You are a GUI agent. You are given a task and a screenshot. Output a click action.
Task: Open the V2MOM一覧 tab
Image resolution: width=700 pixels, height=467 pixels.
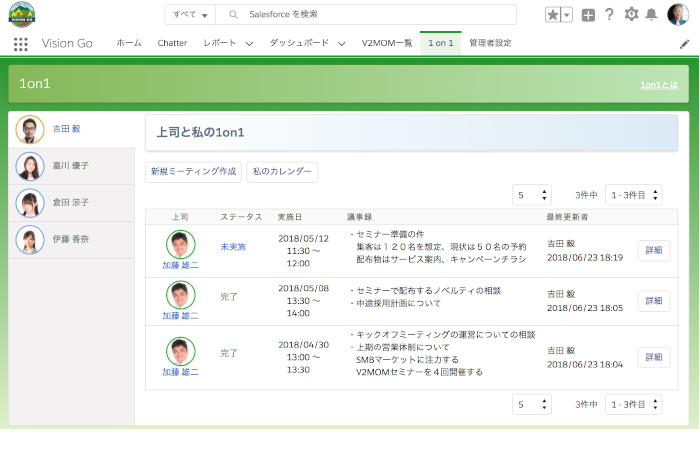click(x=387, y=43)
